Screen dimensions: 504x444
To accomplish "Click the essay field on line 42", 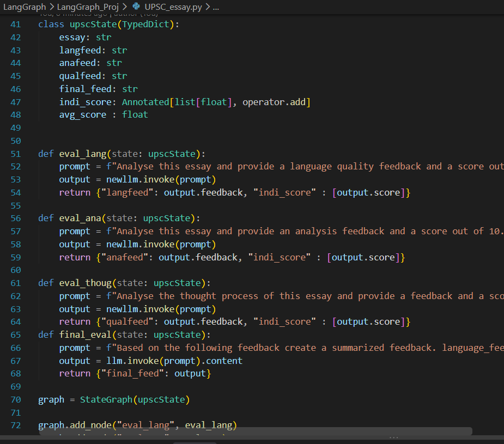I will coord(72,37).
